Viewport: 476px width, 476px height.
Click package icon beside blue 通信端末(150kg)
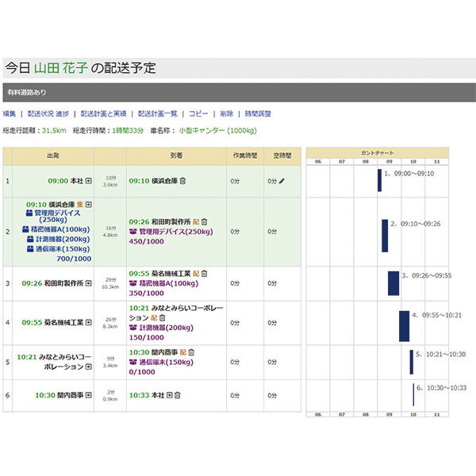pyautogui.click(x=30, y=249)
